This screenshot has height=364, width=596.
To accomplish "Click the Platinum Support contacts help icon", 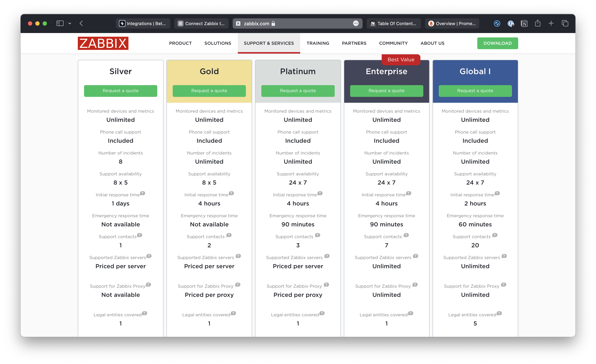I will [318, 235].
